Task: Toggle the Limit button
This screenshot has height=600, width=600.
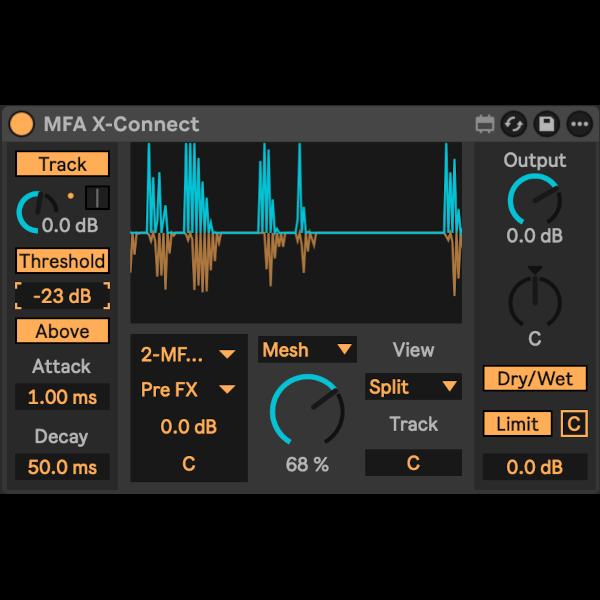Action: point(517,424)
